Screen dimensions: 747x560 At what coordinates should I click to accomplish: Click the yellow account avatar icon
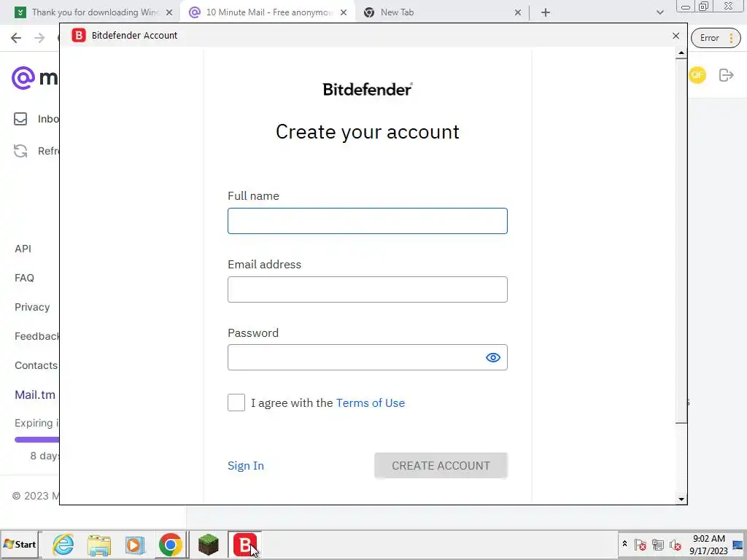click(697, 75)
